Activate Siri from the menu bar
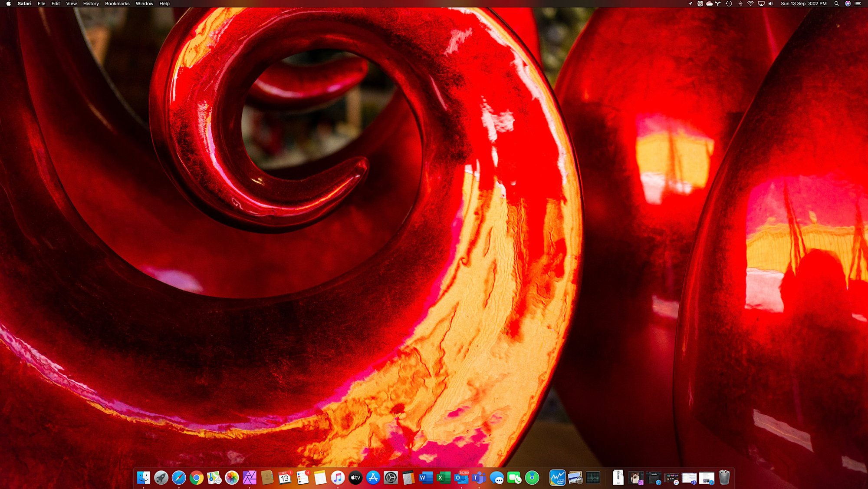 tap(848, 3)
